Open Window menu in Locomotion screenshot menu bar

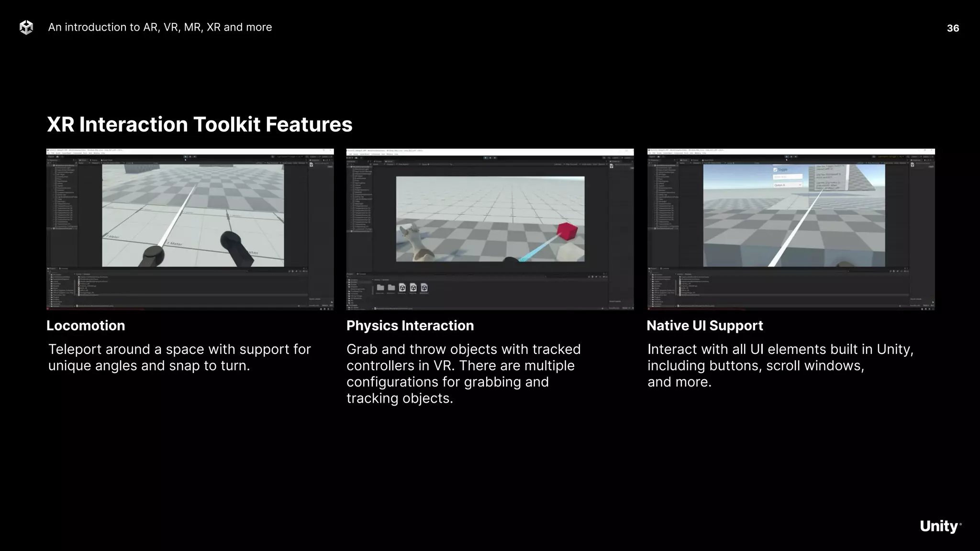[x=97, y=153]
